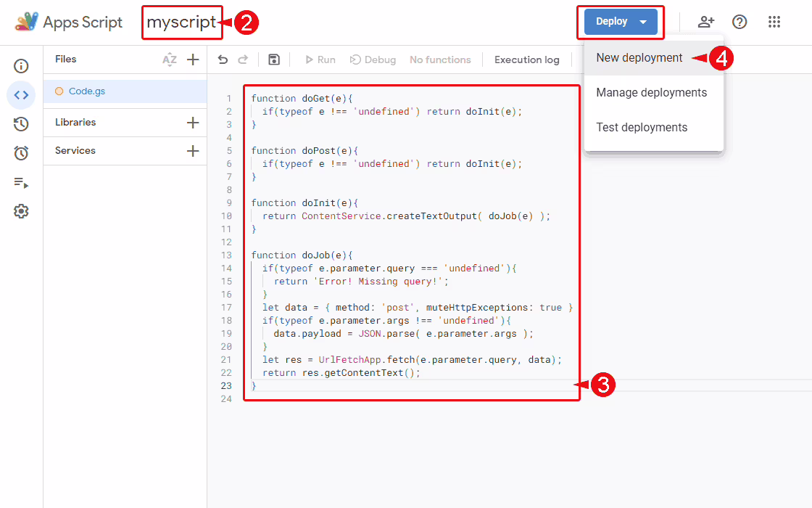Add a library with the plus button
This screenshot has width=812, height=508.
click(193, 123)
